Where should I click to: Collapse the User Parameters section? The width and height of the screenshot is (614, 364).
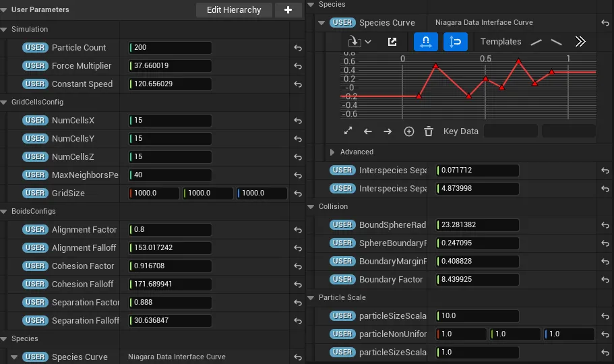pyautogui.click(x=4, y=10)
